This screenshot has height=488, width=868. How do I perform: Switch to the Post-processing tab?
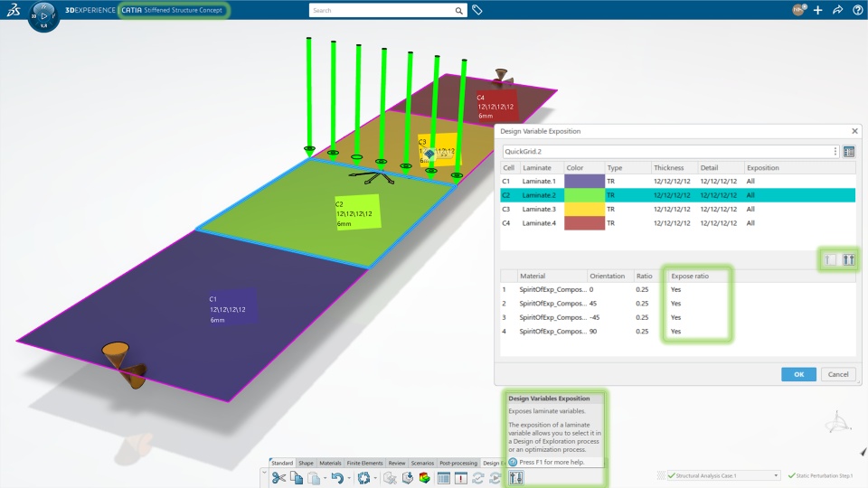(458, 463)
